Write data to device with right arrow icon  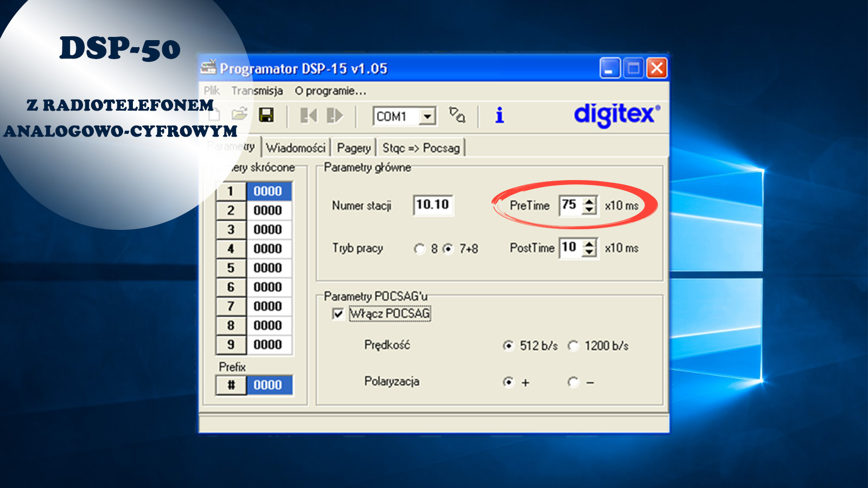coord(335,114)
